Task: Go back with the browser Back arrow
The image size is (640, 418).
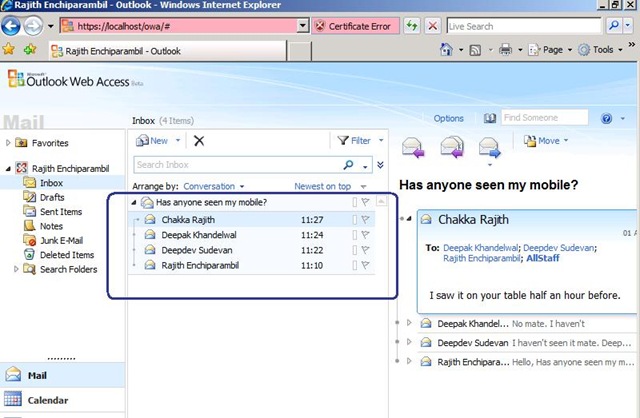Action: [x=11, y=27]
